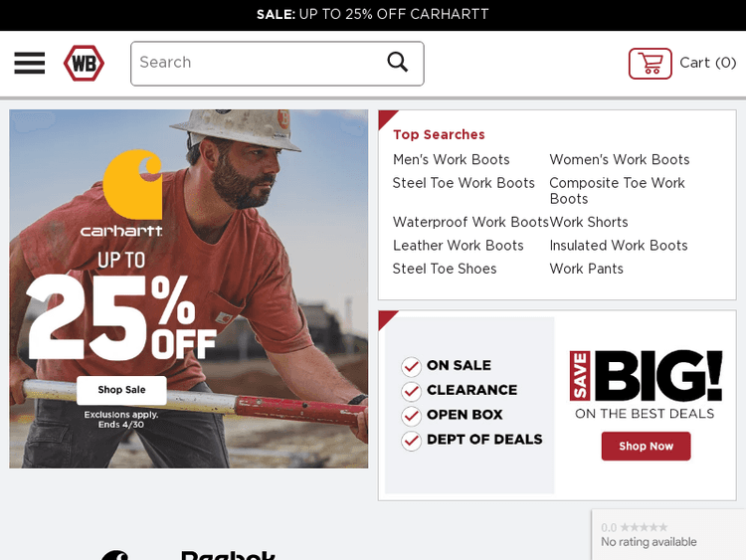Click the magnifying glass search icon
The image size is (746, 560).
coord(397,62)
